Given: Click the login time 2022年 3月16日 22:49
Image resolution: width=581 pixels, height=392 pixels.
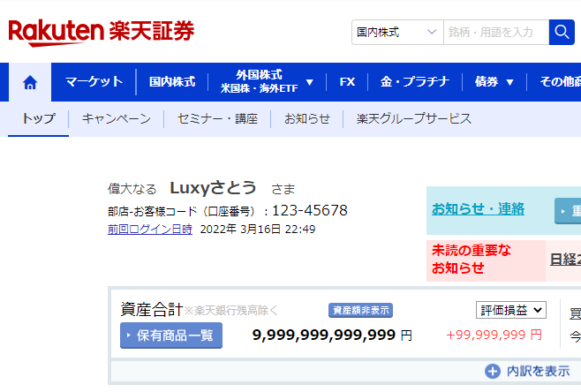Looking at the screenshot, I should pos(258,230).
